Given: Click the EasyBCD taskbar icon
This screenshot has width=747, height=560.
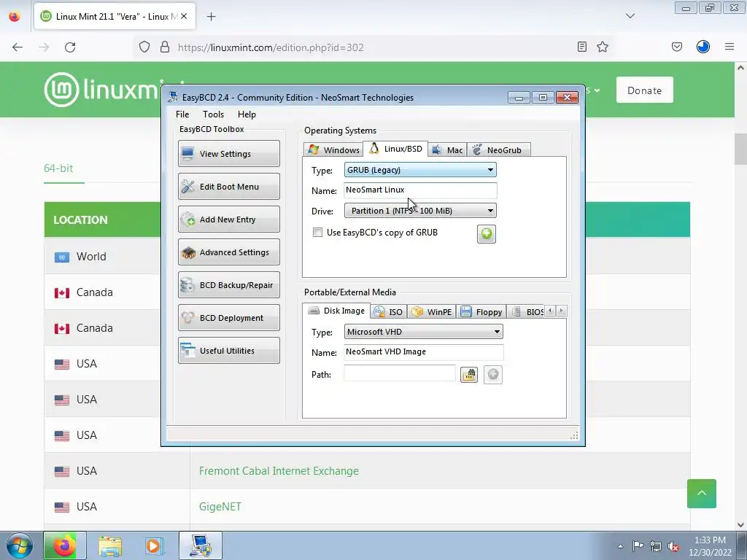Looking at the screenshot, I should [201, 545].
